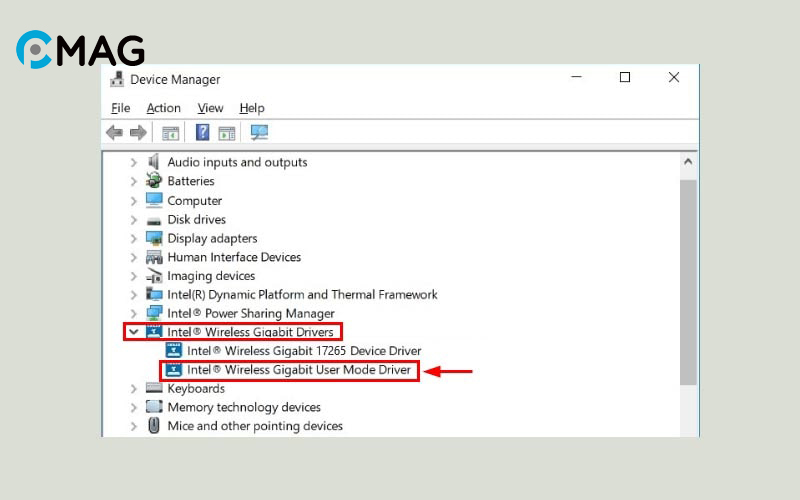This screenshot has height=500, width=800.
Task: Select Intel Wireless Gigabit User Mode Driver
Action: point(298,369)
